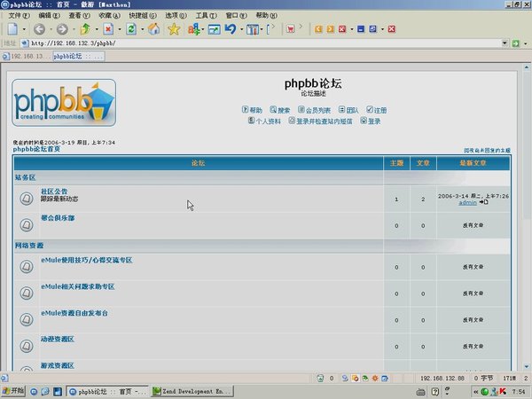Click the view latest post icon beside admin

pos(484,202)
